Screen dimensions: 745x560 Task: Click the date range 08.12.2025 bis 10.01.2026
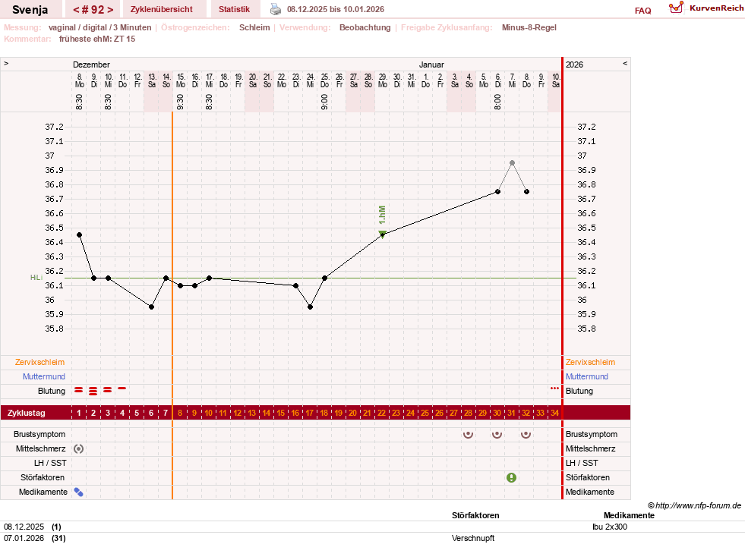336,10
